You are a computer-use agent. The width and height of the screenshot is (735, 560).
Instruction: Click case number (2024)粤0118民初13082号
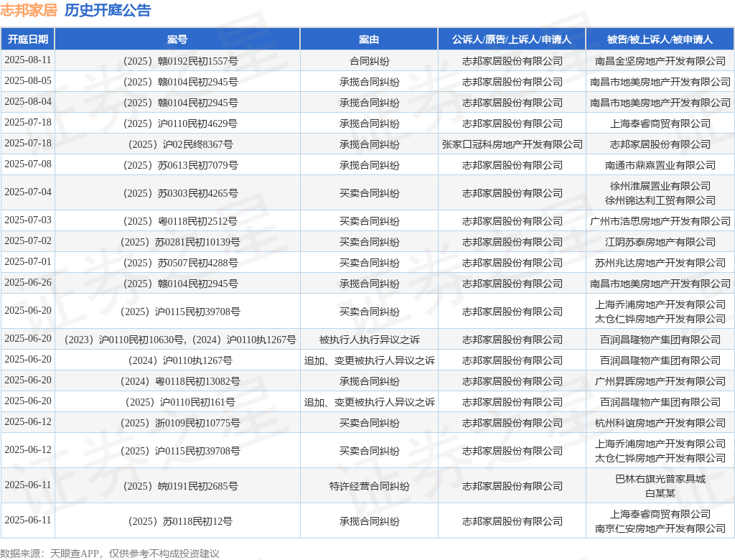[x=180, y=381]
